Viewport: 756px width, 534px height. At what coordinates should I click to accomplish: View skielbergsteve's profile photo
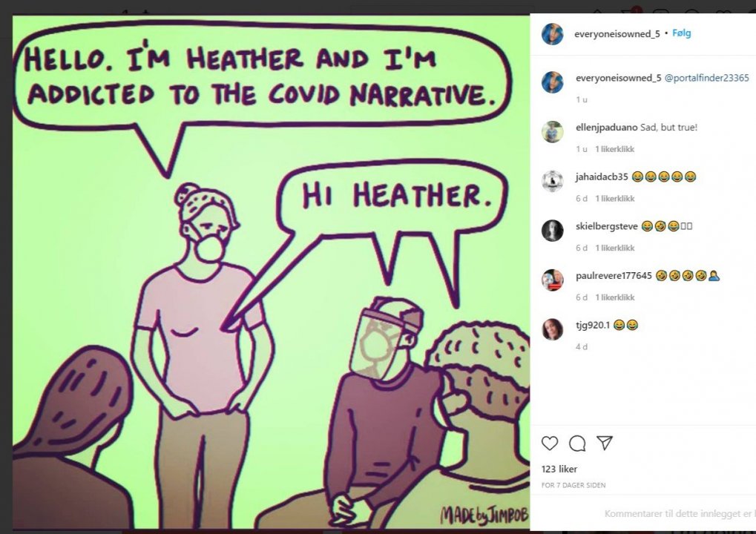(x=553, y=231)
